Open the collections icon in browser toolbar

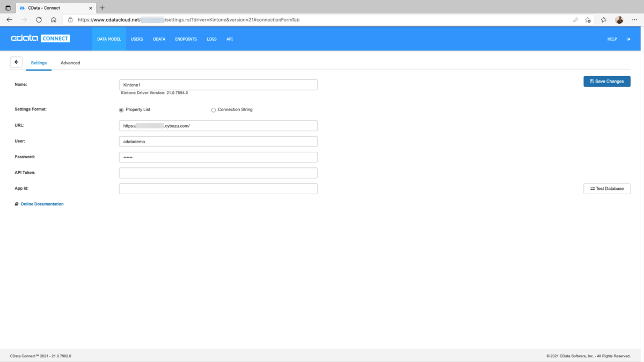(604, 20)
